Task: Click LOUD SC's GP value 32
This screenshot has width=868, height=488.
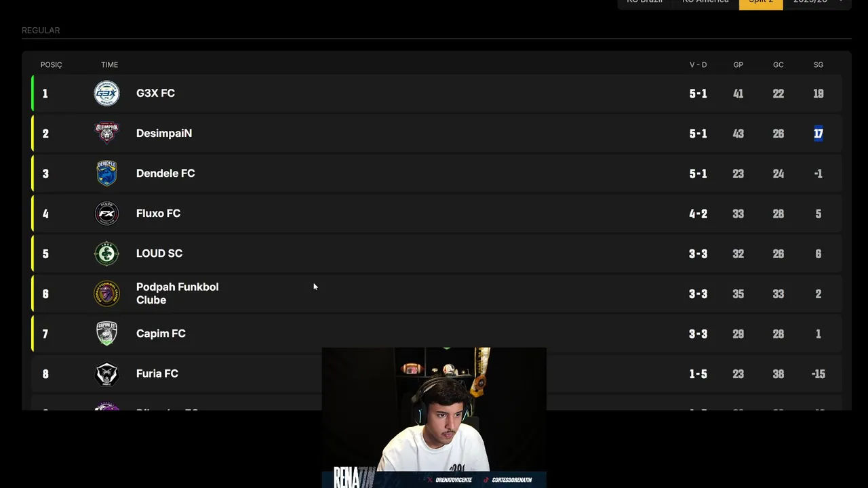Action: pos(738,253)
